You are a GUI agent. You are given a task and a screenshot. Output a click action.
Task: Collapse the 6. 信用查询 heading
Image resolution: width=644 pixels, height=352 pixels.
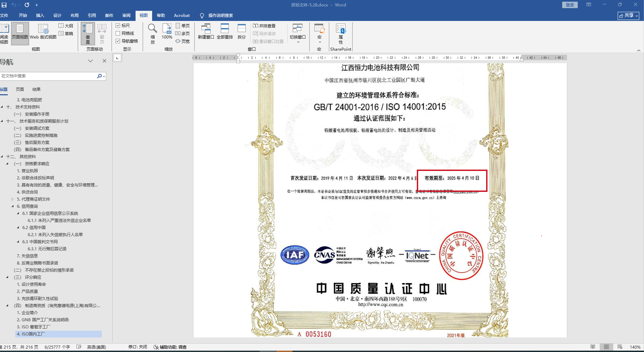tap(13, 206)
